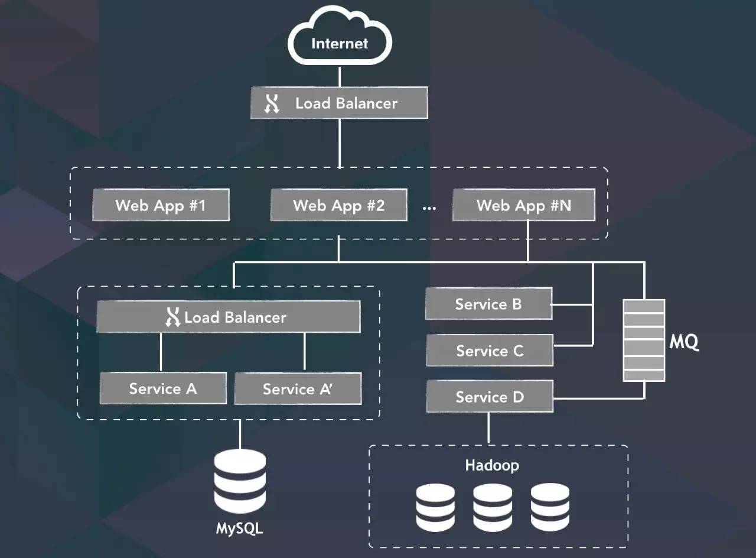The image size is (756, 558).
Task: Click the MQ text label
Action: (x=685, y=342)
